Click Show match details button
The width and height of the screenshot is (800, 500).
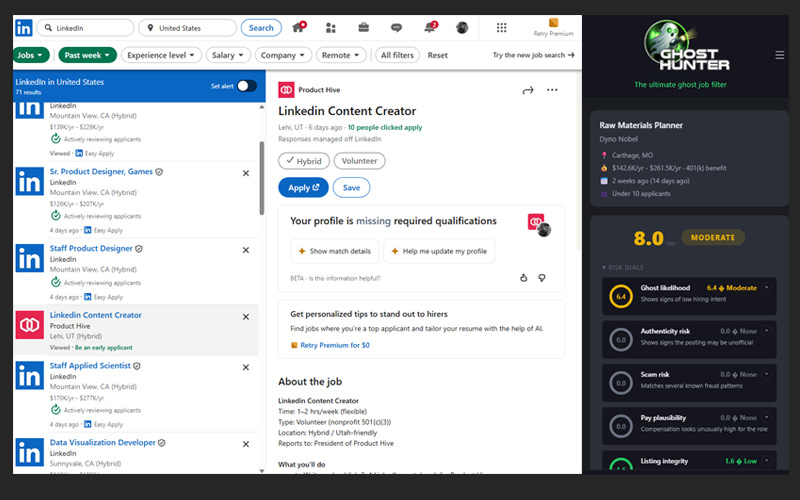334,251
